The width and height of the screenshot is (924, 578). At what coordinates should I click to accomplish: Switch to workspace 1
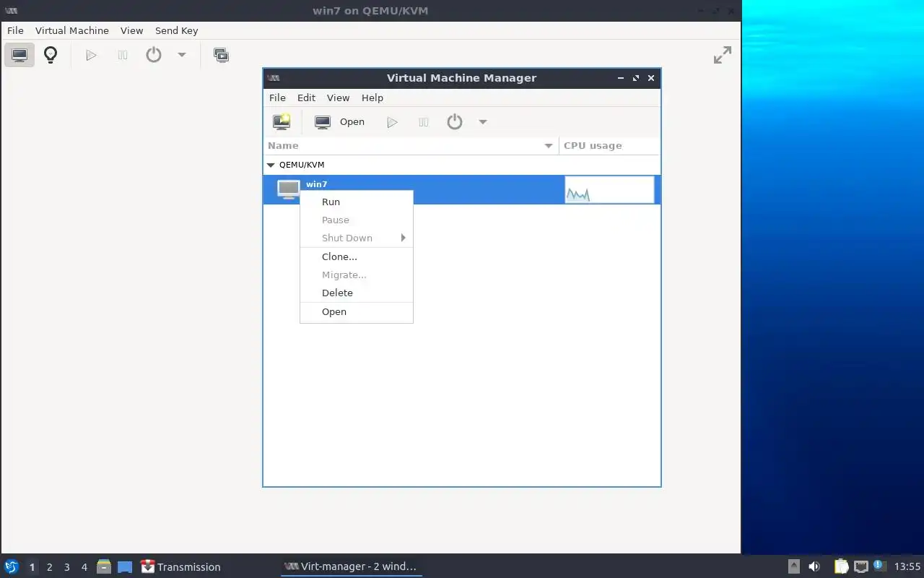tap(32, 567)
